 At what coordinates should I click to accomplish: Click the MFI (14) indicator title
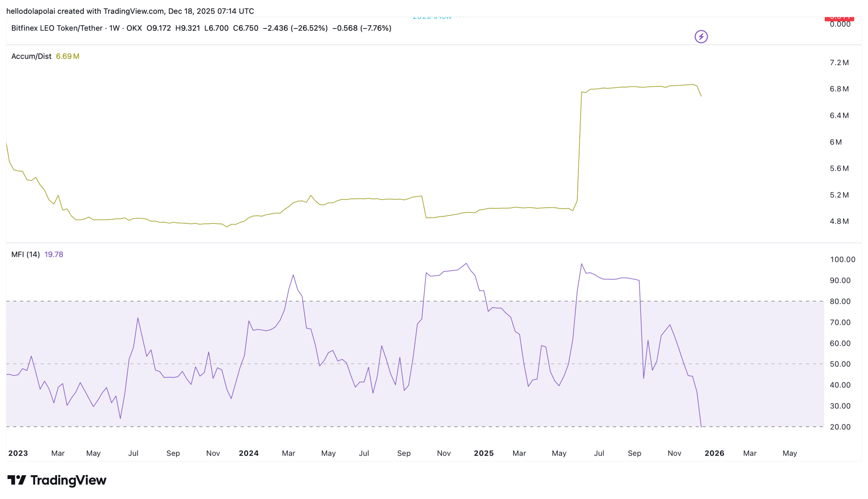(25, 254)
